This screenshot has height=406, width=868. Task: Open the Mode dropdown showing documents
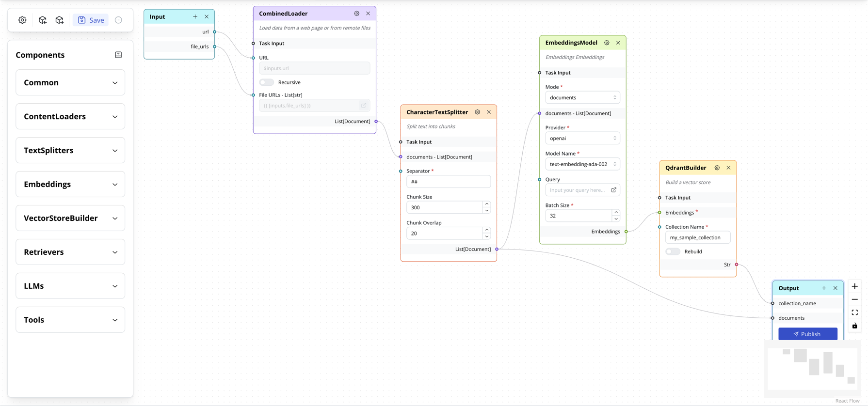[x=582, y=97]
